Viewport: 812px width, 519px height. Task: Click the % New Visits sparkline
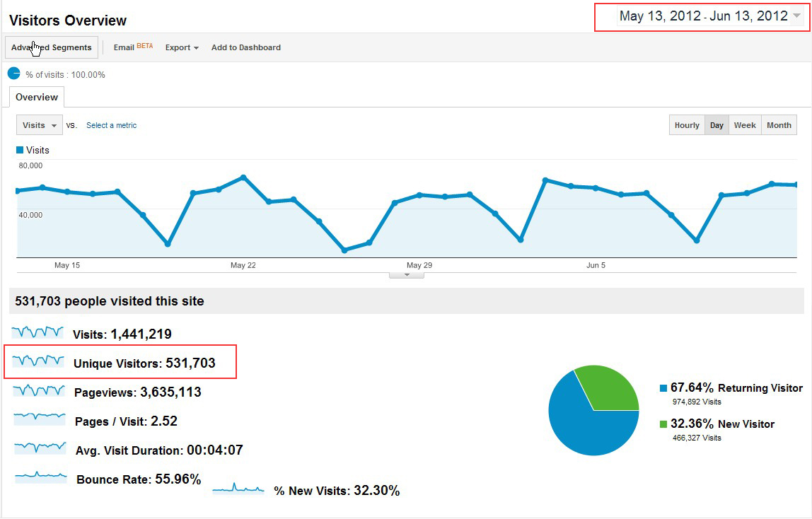click(x=238, y=489)
